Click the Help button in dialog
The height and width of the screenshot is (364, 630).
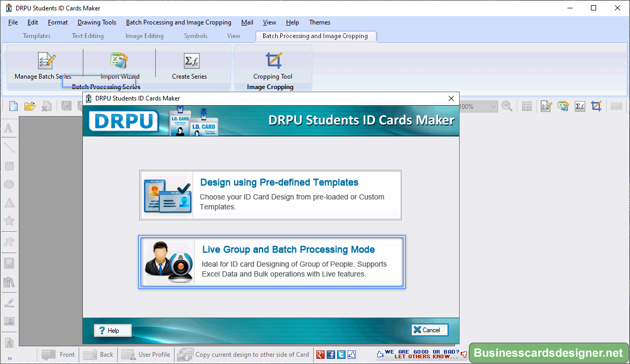[113, 330]
